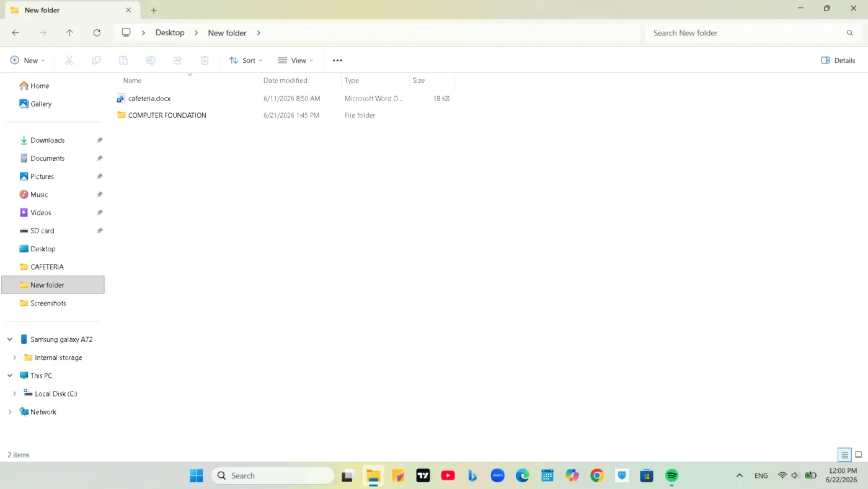This screenshot has width=868, height=489.
Task: Open the See more ellipsis menu
Action: click(337, 60)
